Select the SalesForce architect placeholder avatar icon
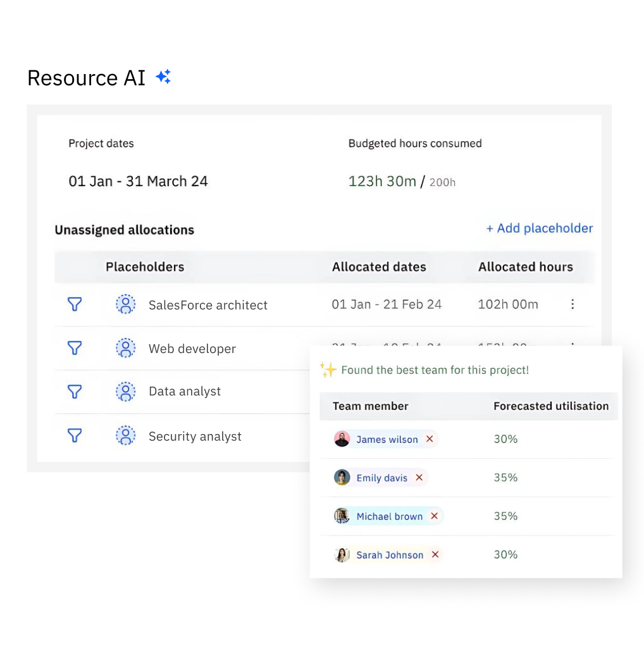The image size is (644, 651). 125,304
